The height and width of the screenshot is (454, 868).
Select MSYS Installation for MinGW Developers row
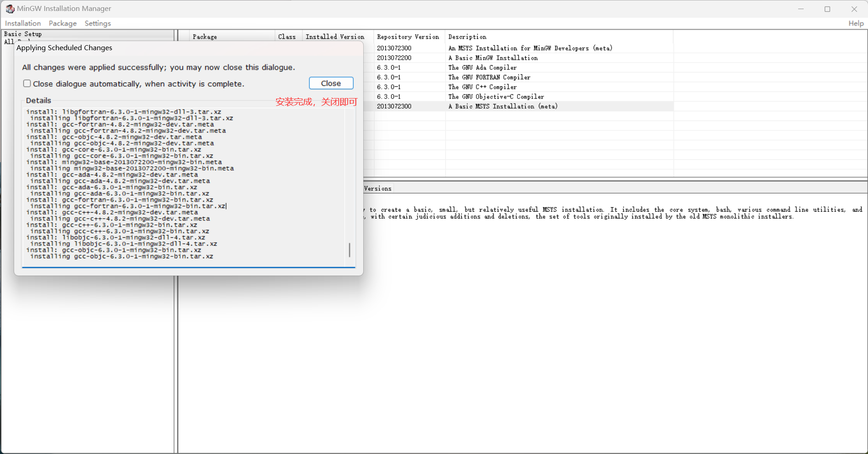(518, 48)
